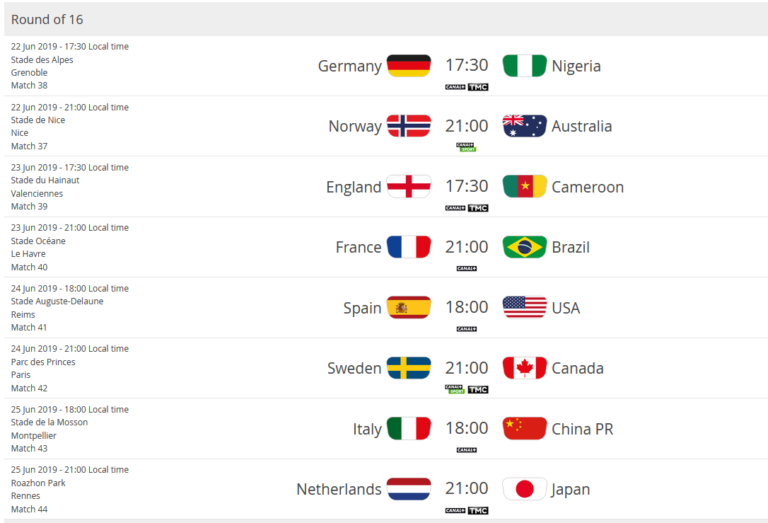Open the Netherlands team link
Viewport: 768px width, 523px height.
(338, 489)
